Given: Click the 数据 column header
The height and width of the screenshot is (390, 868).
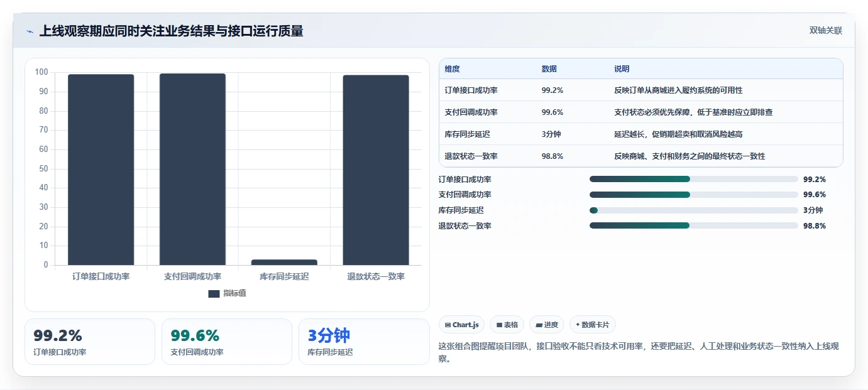Looking at the screenshot, I should (549, 69).
